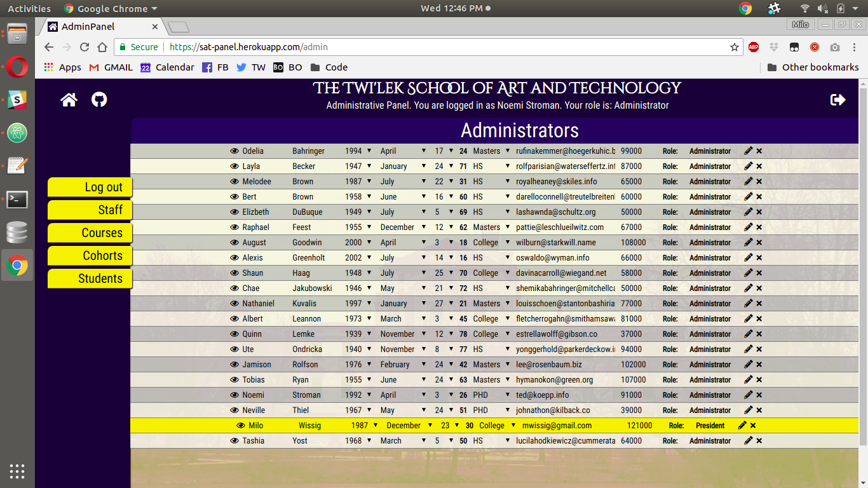Screen dimensions: 868x488
Task: Click the eye icon beside Chae Jakubowski
Action: point(234,288)
